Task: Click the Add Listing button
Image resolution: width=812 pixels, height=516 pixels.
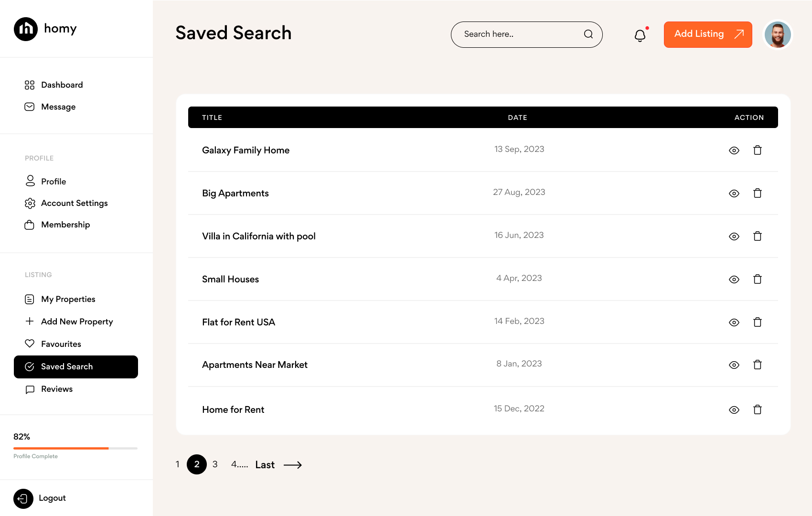Action: point(708,34)
